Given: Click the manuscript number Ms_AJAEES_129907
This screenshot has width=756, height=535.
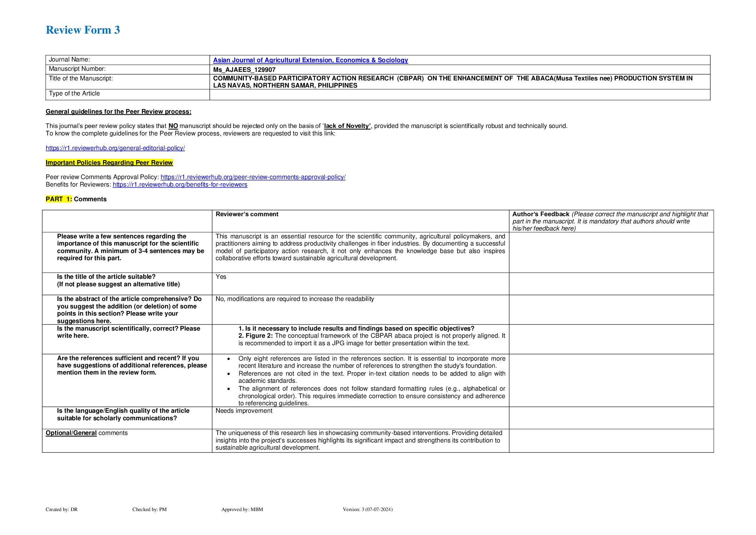Looking at the screenshot, I should click(244, 70).
